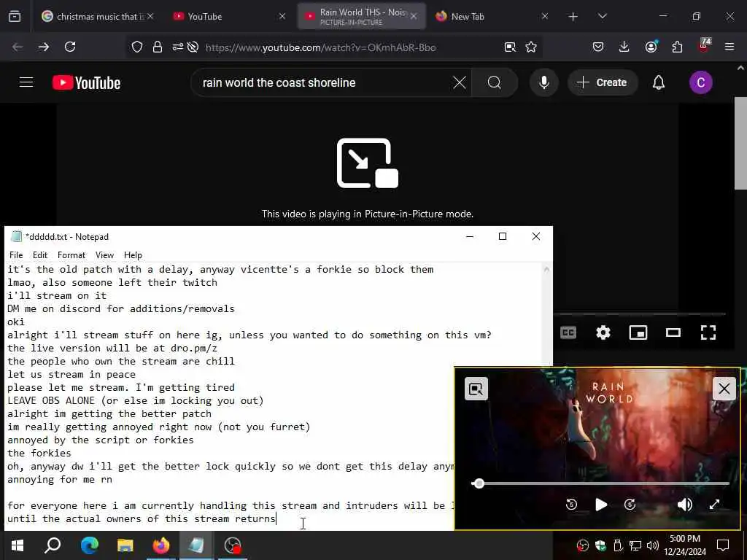Viewport: 747px width, 560px height.
Task: Rewind 5 seconds in PiP player
Action: click(571, 505)
